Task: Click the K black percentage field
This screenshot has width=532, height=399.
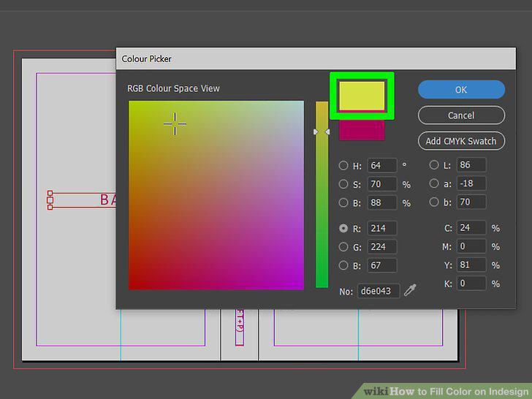Action: (x=471, y=284)
